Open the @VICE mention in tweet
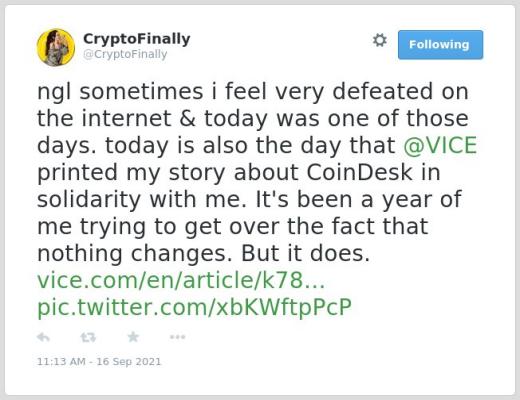Screen dimensions: 520x400 (x=440, y=145)
